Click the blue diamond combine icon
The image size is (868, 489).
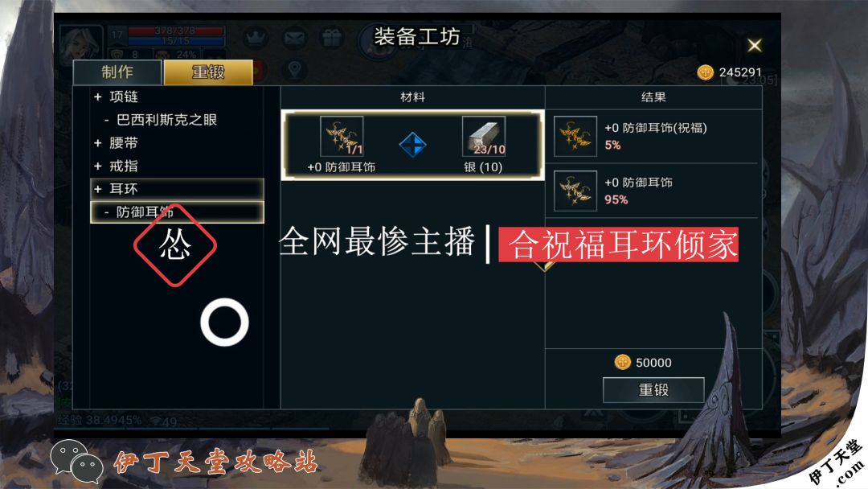tap(412, 145)
